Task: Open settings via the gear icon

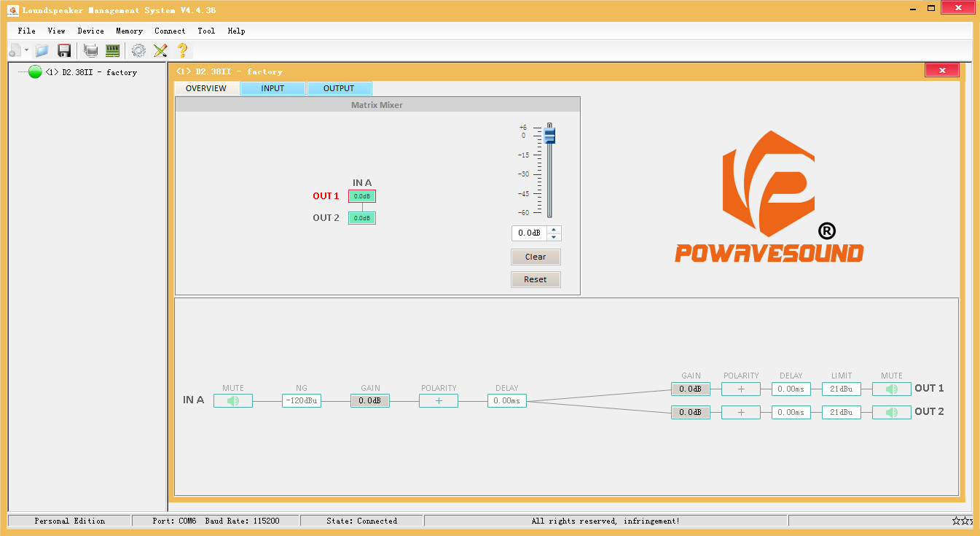Action: click(138, 51)
